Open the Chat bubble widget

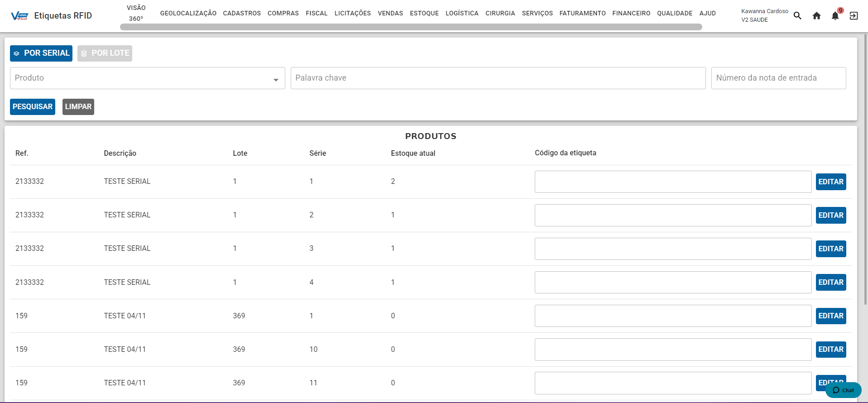pyautogui.click(x=843, y=390)
